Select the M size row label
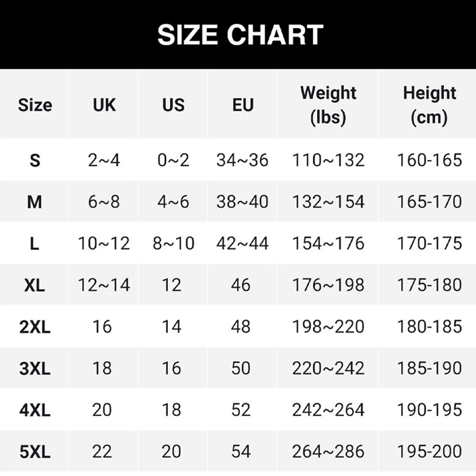The width and height of the screenshot is (476, 476). [35, 202]
